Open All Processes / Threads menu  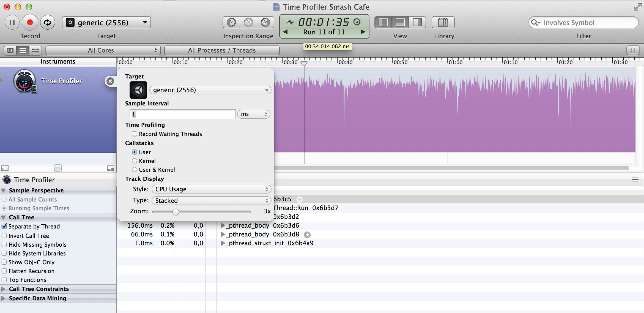coord(222,50)
